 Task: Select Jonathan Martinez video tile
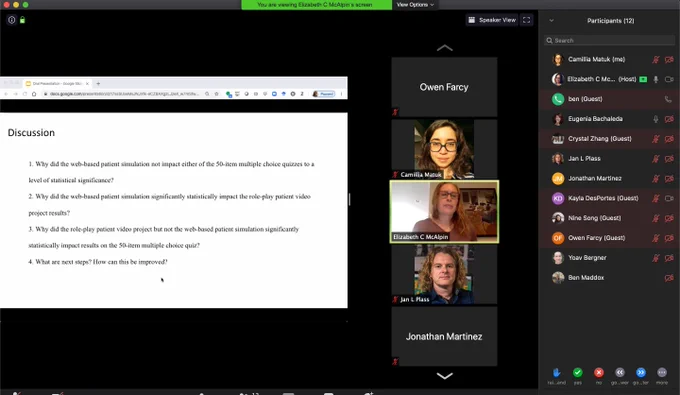(x=445, y=336)
